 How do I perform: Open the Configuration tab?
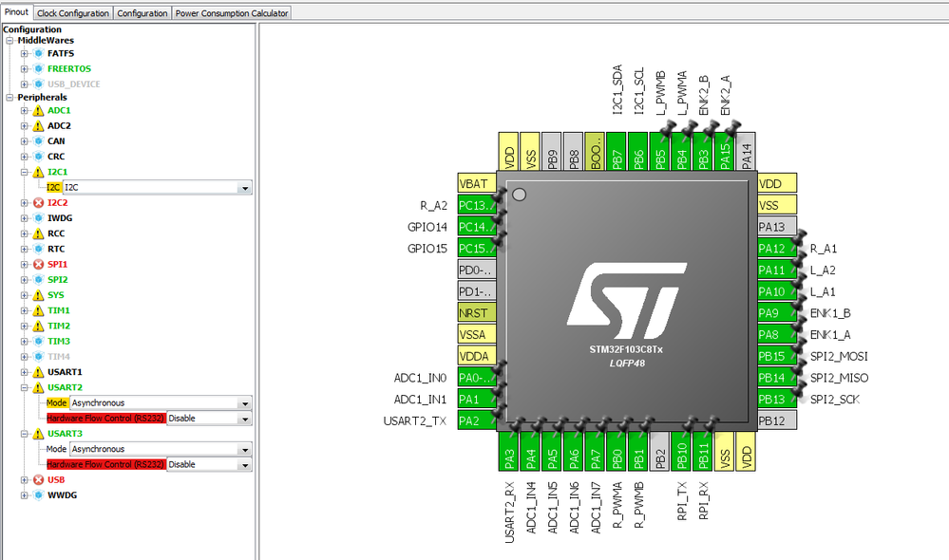tap(142, 12)
